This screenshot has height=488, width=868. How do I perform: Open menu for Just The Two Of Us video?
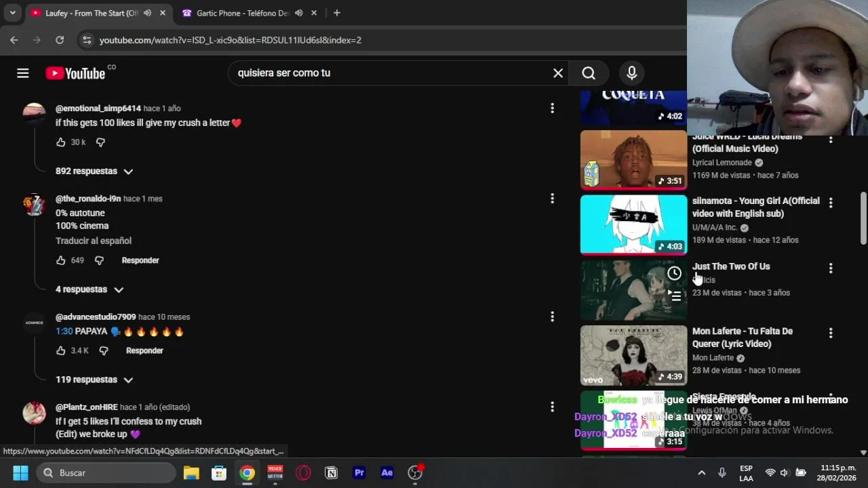831,268
